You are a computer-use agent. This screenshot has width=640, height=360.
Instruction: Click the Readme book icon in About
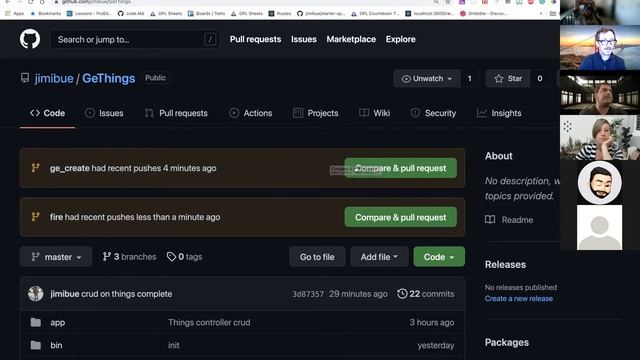[490, 220]
